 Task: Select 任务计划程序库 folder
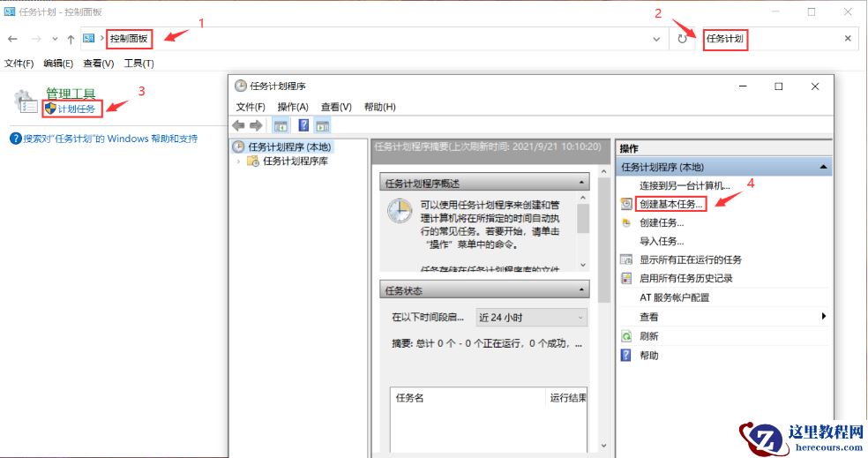click(x=295, y=161)
